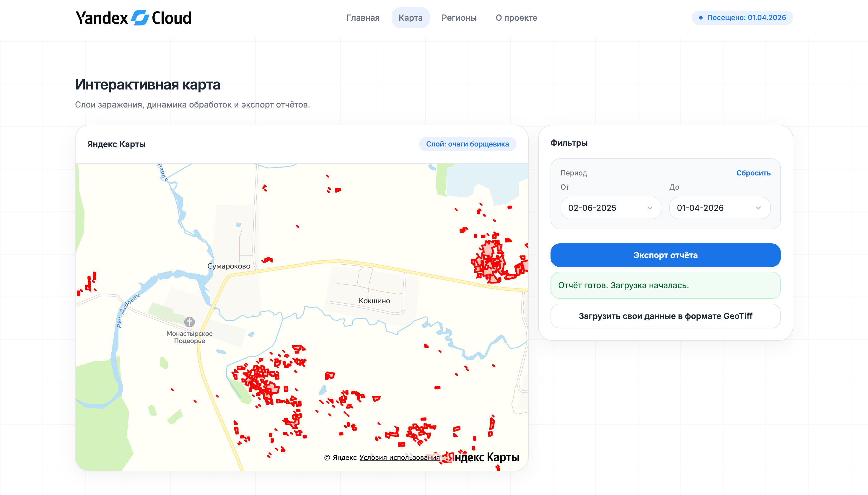
Task: Click the Слой: очаги борщевика badge
Action: click(x=467, y=144)
